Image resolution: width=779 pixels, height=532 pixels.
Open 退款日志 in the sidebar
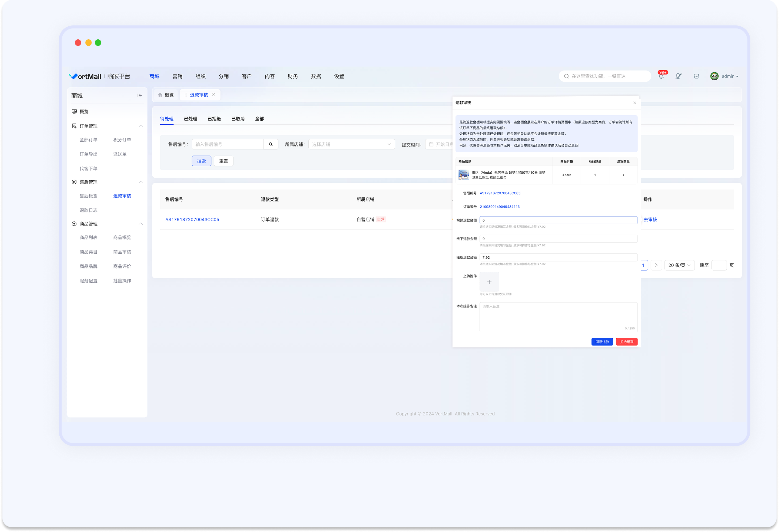click(88, 210)
